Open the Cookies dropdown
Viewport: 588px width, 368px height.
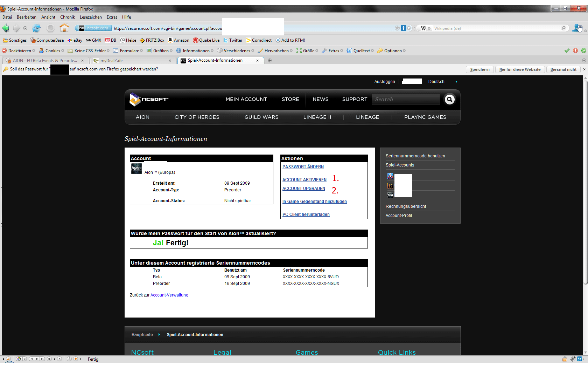[x=51, y=51]
